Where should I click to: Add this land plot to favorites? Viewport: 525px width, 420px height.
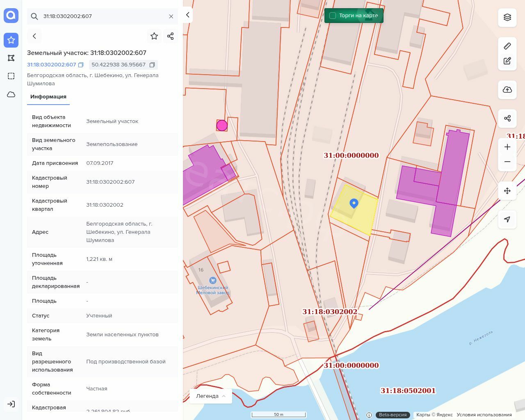(x=154, y=36)
